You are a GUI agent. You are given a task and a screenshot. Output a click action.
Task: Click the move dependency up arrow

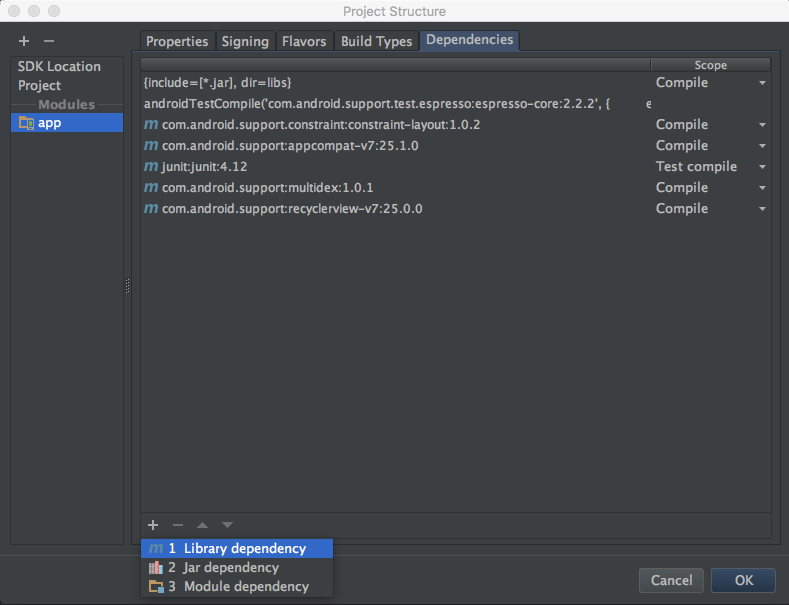202,525
